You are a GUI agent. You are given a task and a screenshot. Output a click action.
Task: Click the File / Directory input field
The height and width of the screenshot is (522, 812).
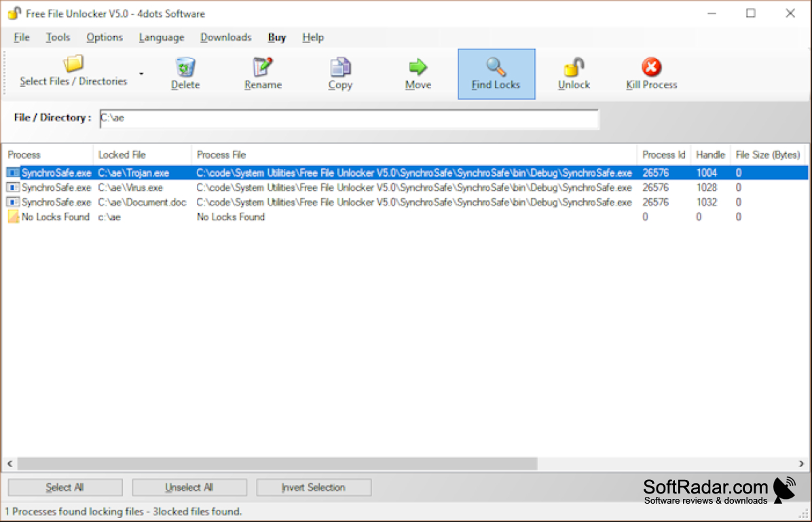click(349, 119)
